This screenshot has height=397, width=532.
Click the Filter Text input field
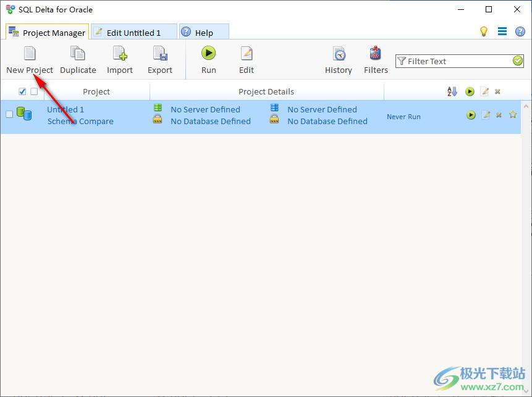(x=459, y=61)
